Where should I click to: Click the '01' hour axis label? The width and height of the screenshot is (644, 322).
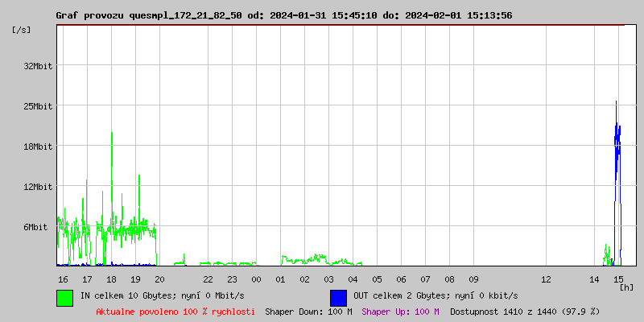(x=280, y=279)
